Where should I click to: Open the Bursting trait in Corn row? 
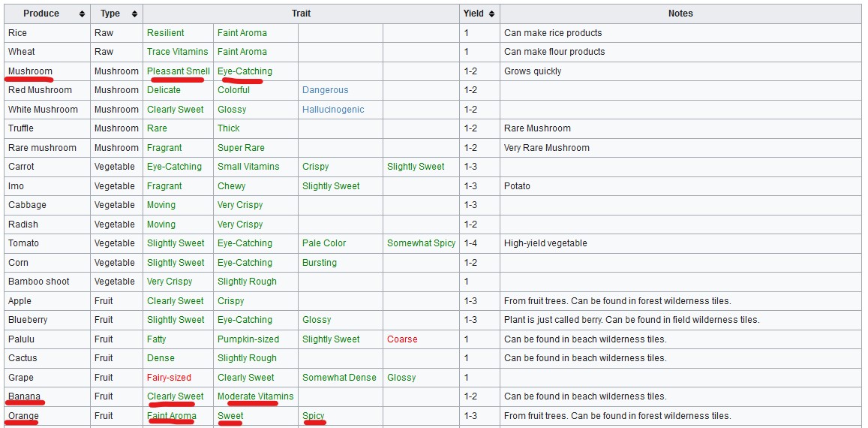pyautogui.click(x=319, y=263)
